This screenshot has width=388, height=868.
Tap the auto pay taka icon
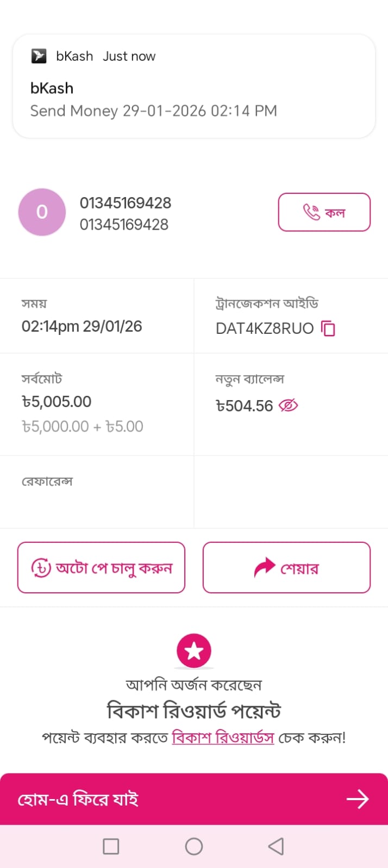[x=41, y=568]
